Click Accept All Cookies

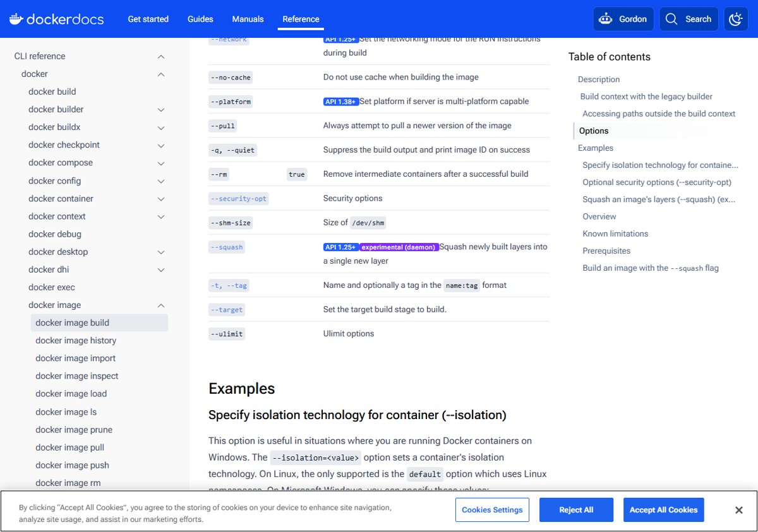click(664, 510)
